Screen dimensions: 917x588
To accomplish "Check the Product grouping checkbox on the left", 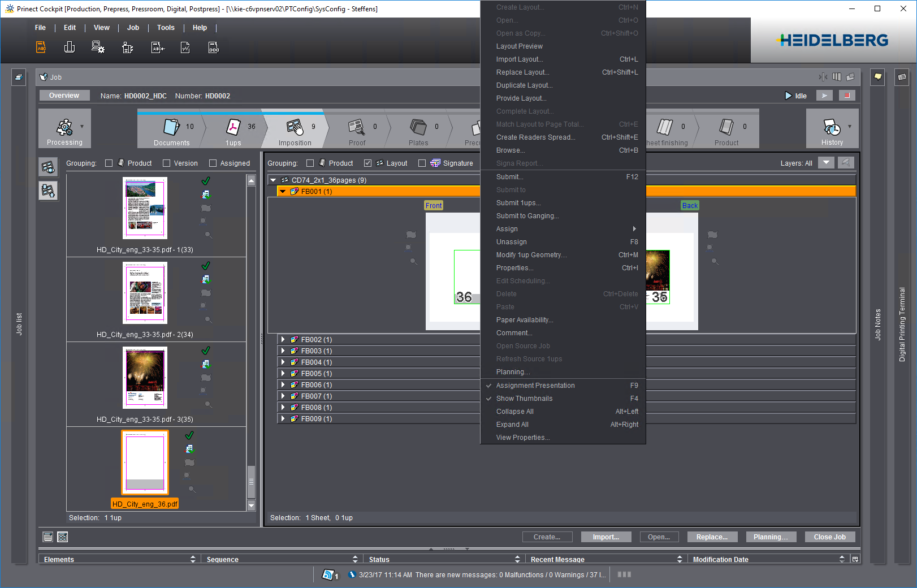I will [109, 163].
